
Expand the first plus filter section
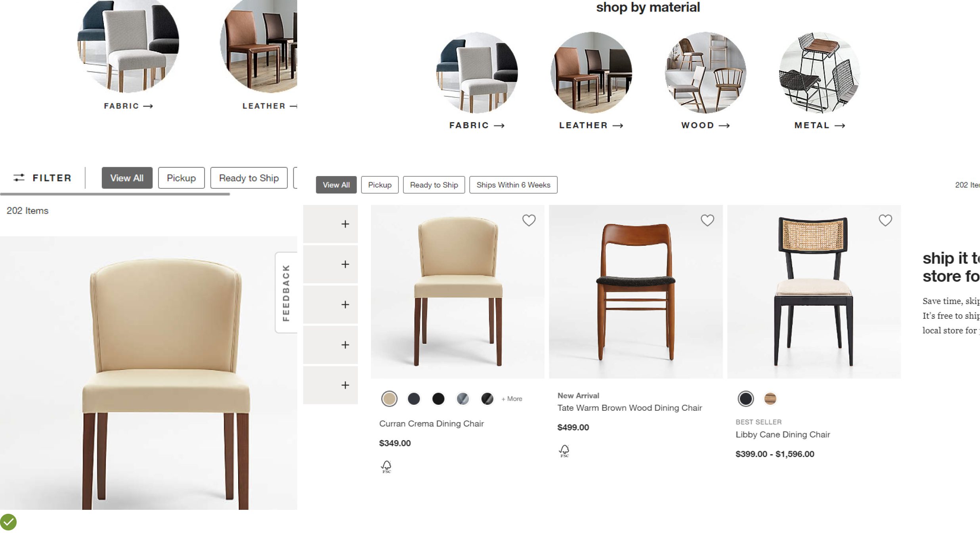click(x=345, y=224)
